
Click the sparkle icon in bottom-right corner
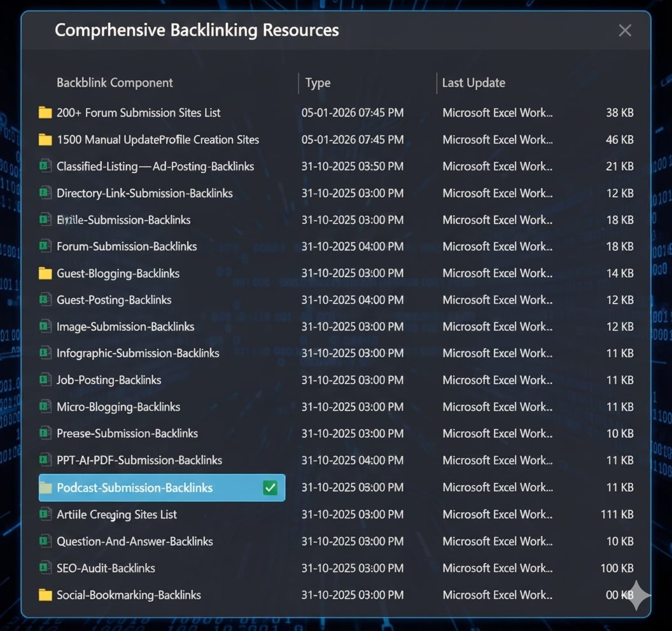tap(637, 595)
